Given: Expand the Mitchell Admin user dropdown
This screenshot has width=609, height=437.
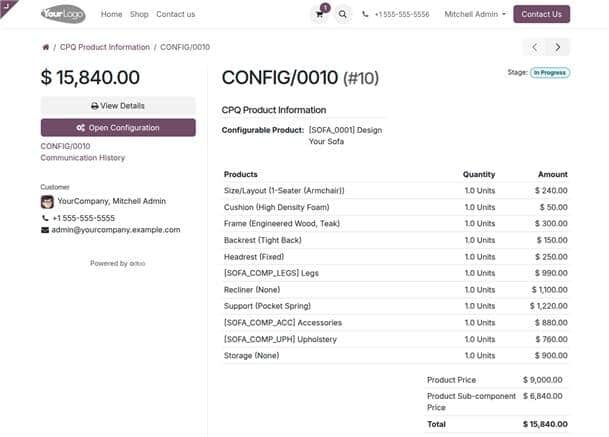Looking at the screenshot, I should [x=475, y=14].
